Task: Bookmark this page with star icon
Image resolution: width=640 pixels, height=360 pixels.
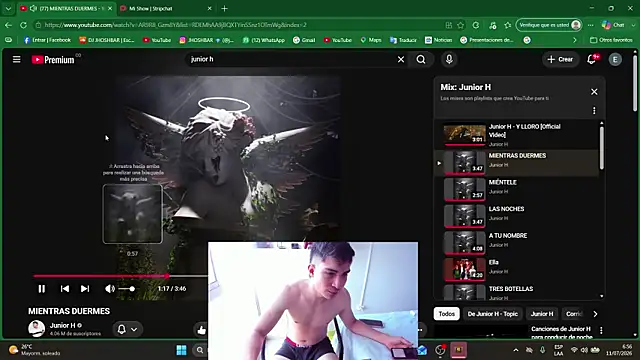Action: (x=460, y=25)
